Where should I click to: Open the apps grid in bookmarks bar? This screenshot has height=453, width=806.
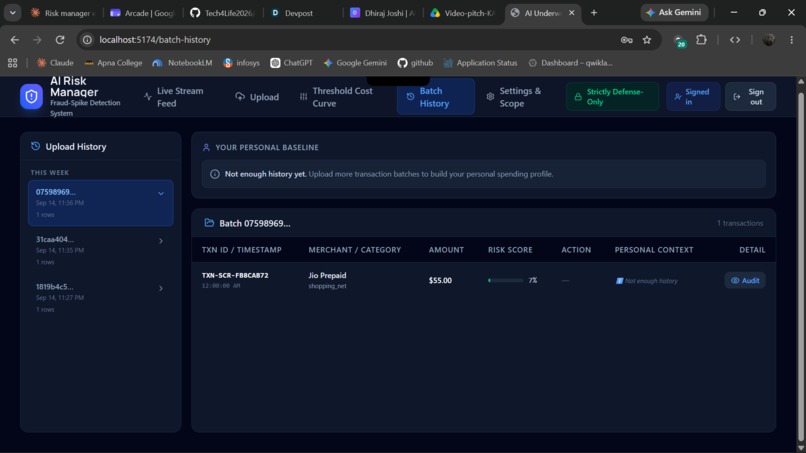pos(12,63)
